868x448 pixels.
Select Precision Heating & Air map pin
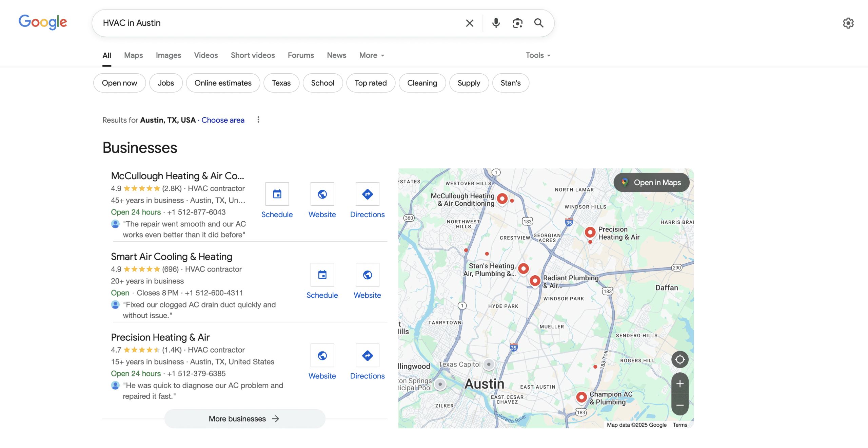point(590,232)
